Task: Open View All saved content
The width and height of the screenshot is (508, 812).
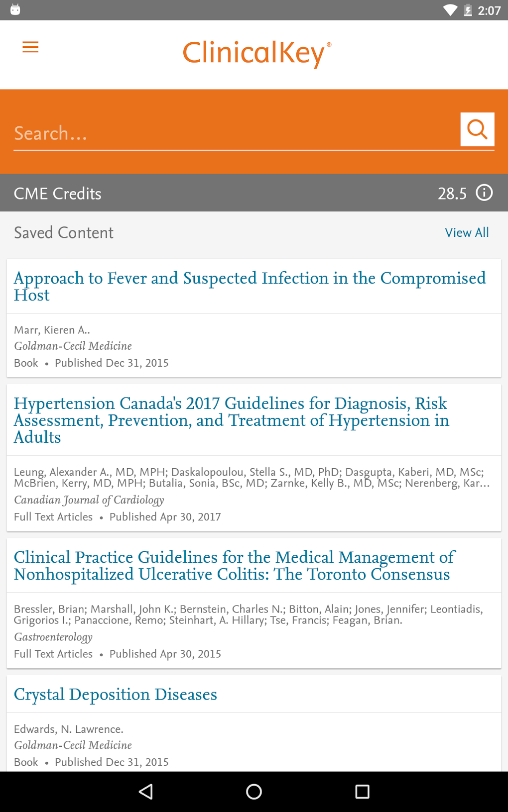Action: (467, 232)
